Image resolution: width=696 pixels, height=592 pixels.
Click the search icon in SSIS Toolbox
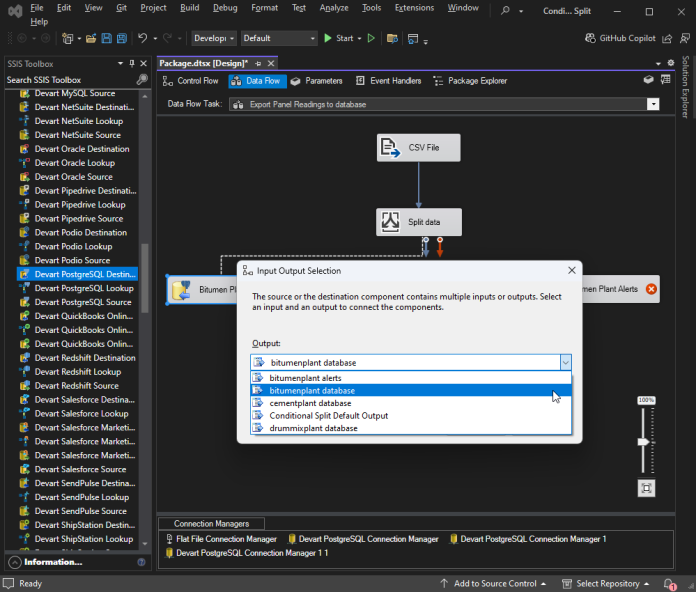click(142, 80)
